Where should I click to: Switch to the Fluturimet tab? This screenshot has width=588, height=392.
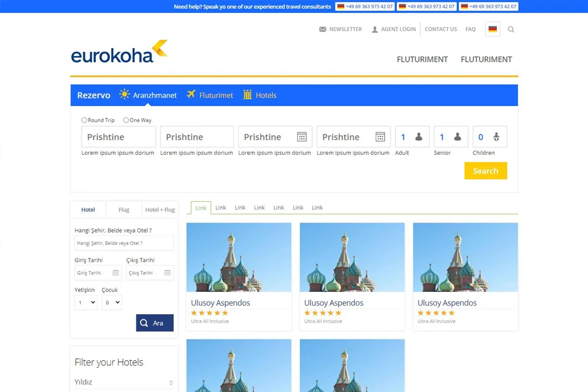pos(210,95)
